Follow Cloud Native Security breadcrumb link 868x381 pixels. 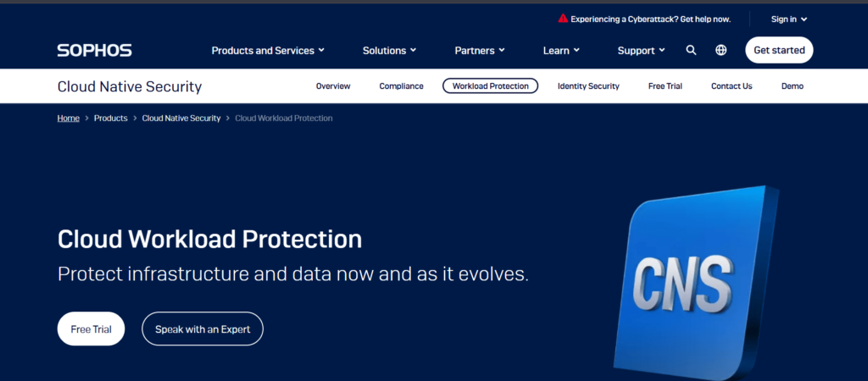[x=181, y=119]
